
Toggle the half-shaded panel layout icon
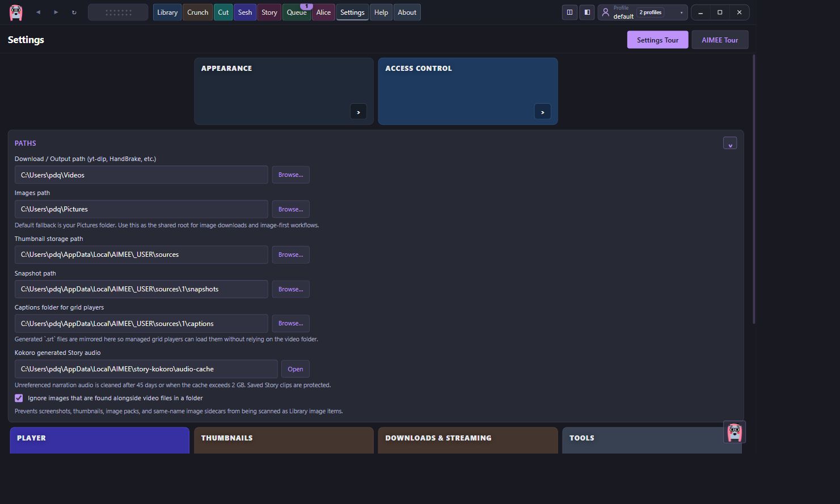tap(587, 12)
